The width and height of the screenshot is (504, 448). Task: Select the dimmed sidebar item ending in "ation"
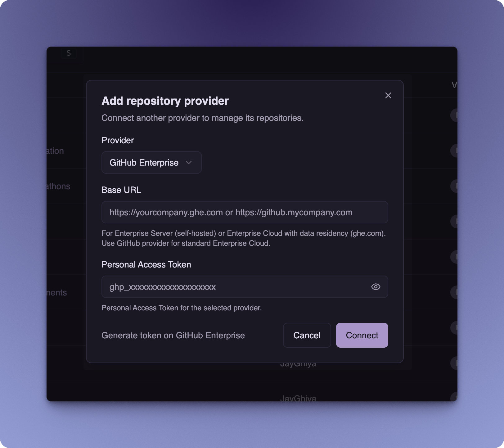tap(55, 151)
